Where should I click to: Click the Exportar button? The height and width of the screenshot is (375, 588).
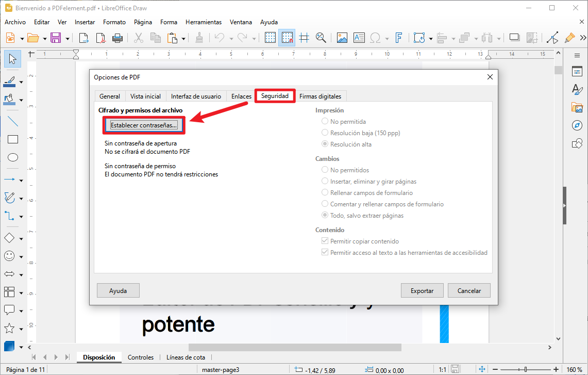[x=422, y=290]
